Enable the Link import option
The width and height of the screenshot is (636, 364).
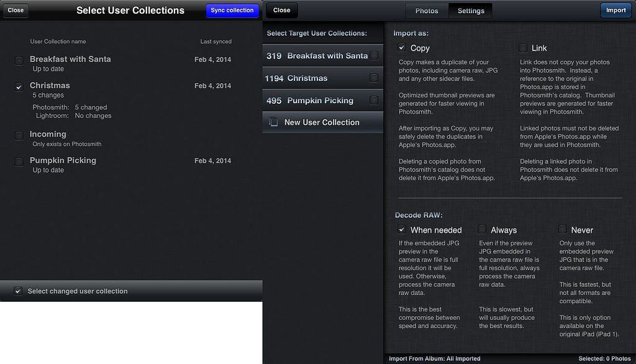click(523, 48)
